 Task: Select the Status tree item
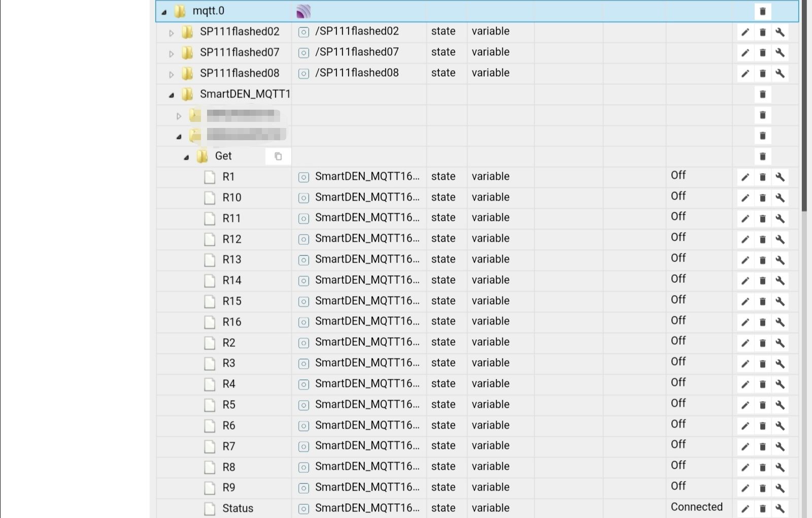[238, 508]
